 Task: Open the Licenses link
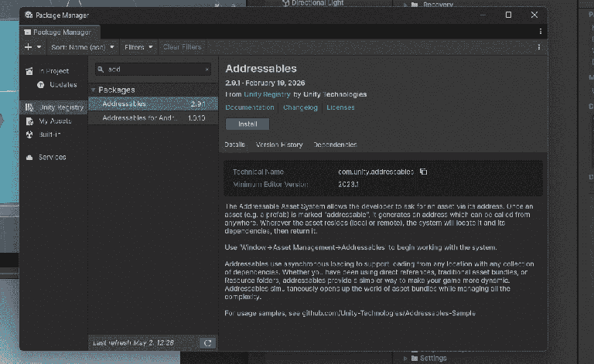point(340,107)
